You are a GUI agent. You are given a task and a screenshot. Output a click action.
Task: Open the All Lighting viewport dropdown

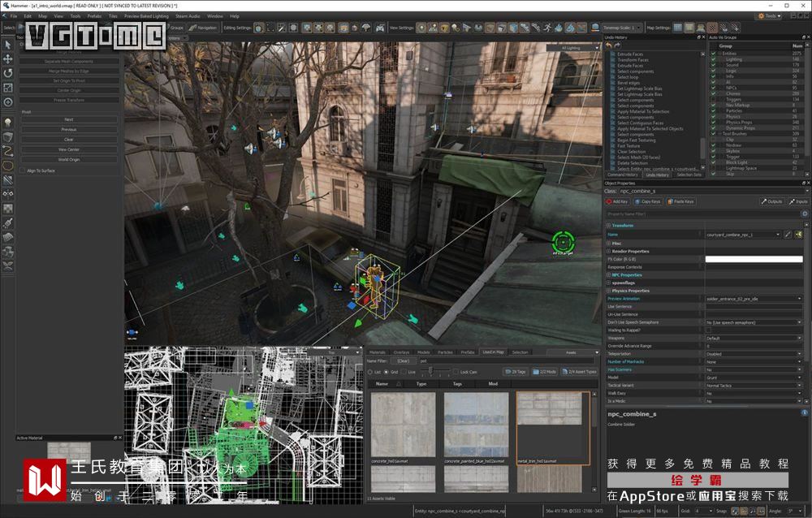(574, 48)
